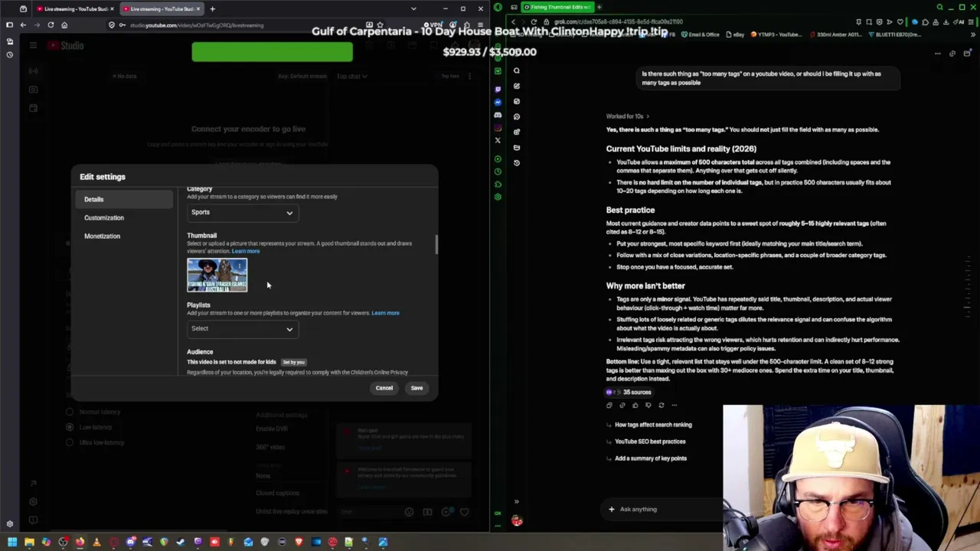Screen dimensions: 980x551
Task: Open the Email & Office bookmark
Action: pos(701,34)
